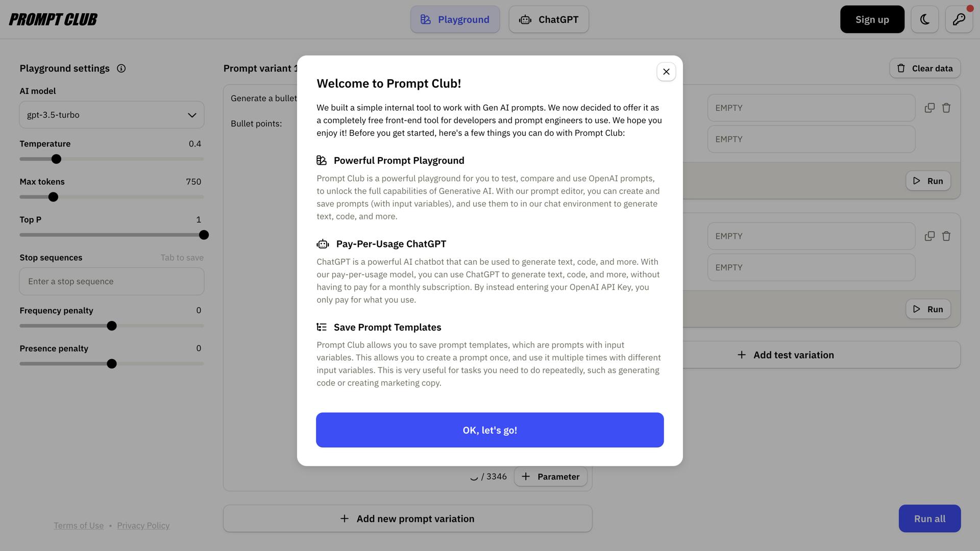Click the Clear data button
The width and height of the screenshot is (980, 551).
(925, 68)
